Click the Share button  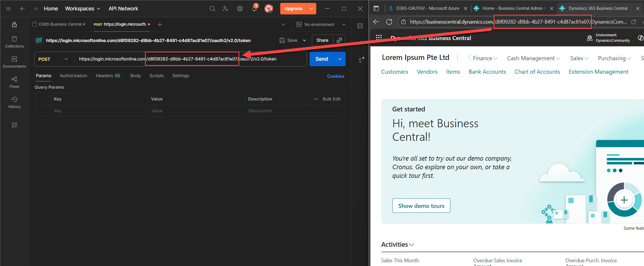pos(322,40)
